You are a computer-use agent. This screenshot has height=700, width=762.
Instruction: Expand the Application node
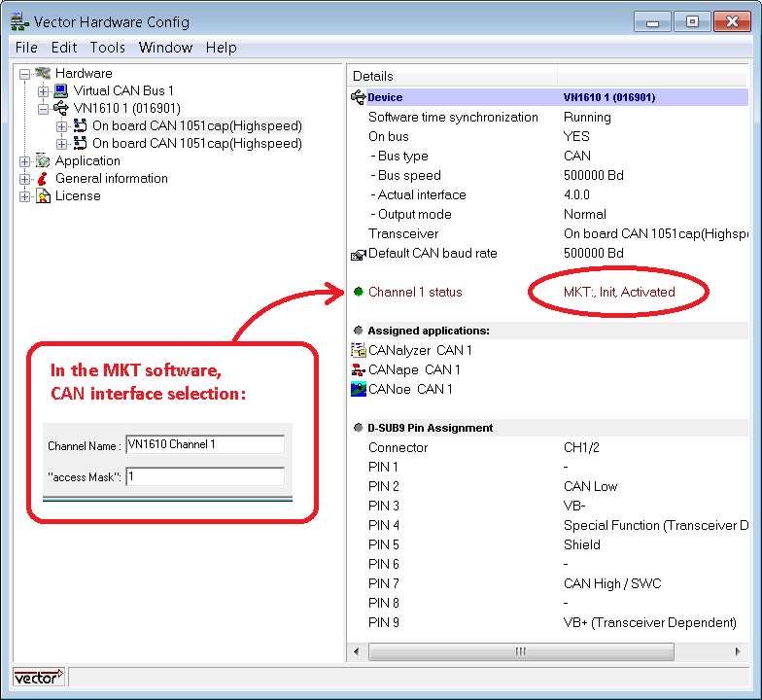(24, 161)
